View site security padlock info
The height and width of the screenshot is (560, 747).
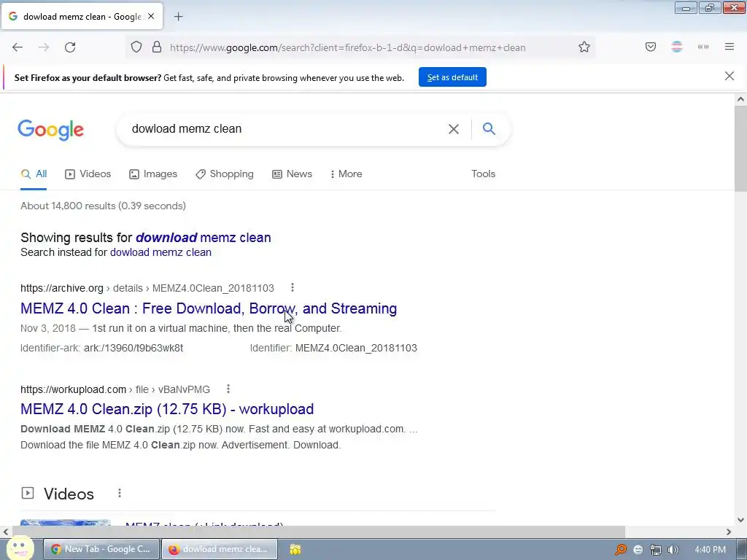157,47
